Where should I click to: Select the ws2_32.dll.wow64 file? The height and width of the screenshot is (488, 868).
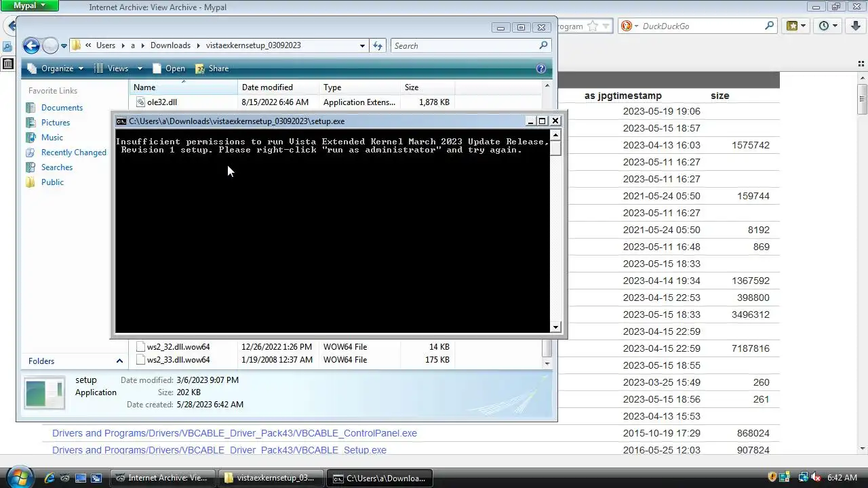178,347
